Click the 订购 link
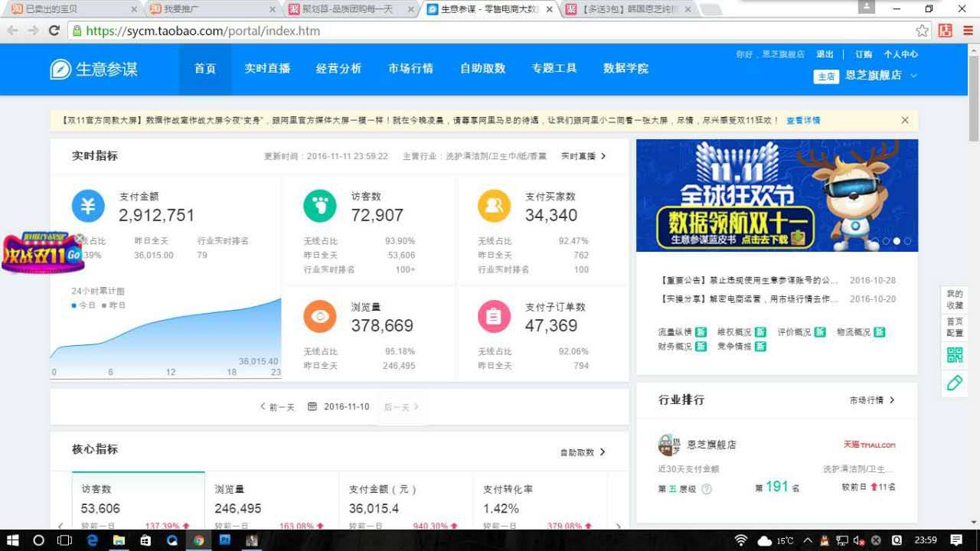Image resolution: width=980 pixels, height=551 pixels. (x=864, y=54)
